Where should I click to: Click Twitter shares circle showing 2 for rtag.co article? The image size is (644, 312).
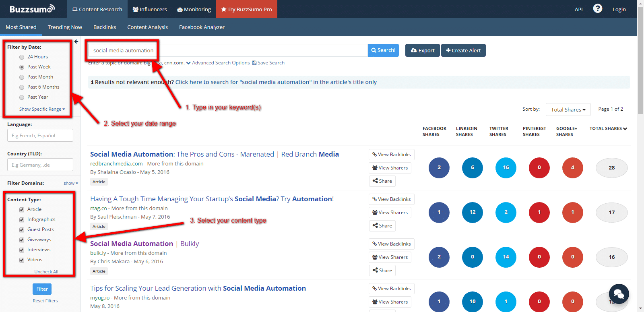click(x=506, y=212)
